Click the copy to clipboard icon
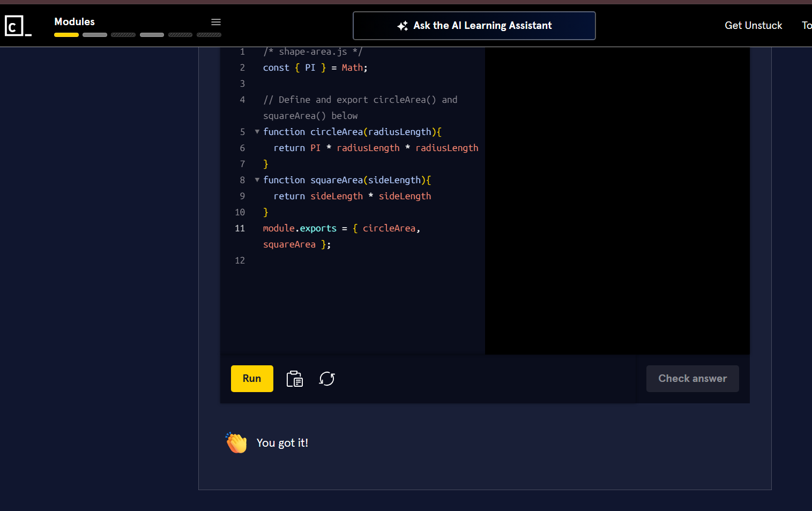 click(x=295, y=379)
